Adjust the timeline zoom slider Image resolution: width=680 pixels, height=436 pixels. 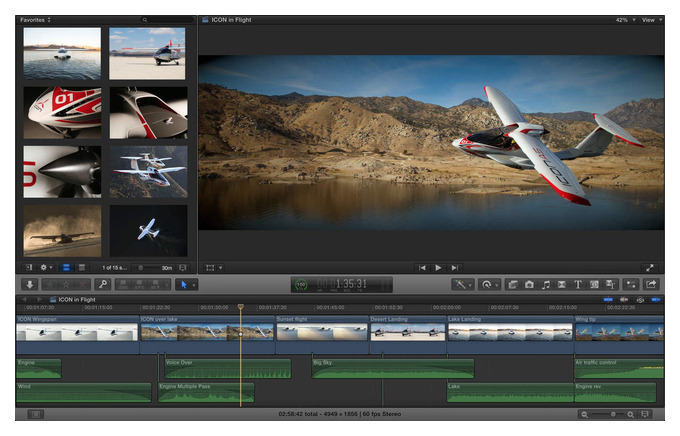tap(607, 414)
